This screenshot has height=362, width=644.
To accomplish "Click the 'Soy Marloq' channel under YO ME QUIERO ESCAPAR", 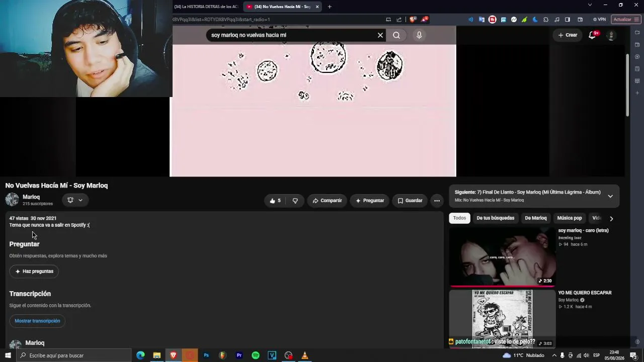I will coord(569,300).
